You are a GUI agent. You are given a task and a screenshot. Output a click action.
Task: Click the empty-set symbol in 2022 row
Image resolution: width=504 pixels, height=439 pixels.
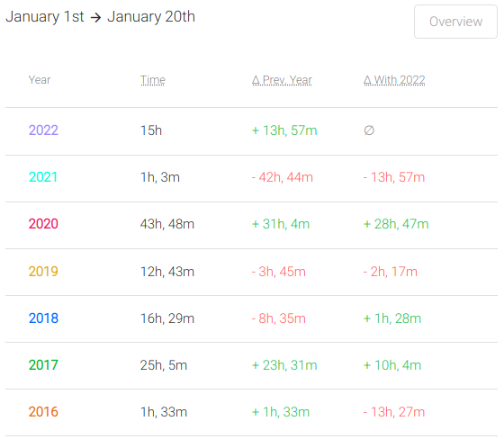point(369,130)
